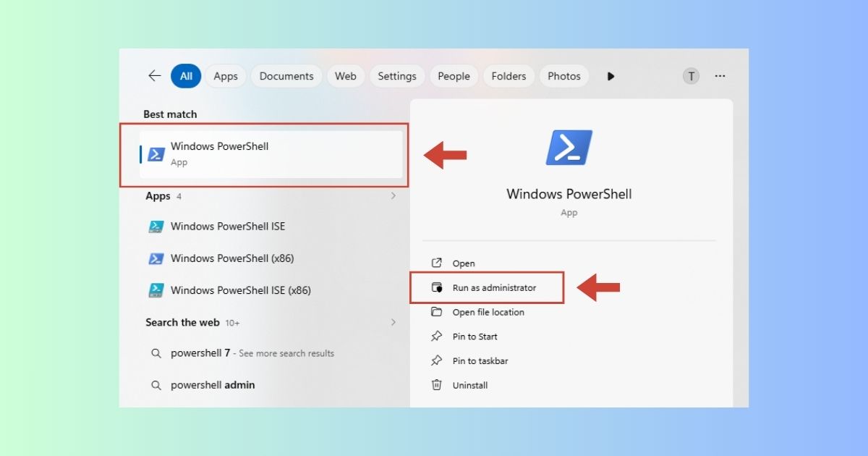Switch to the Web filter tab
Screen dimensions: 868x456
[x=346, y=76]
